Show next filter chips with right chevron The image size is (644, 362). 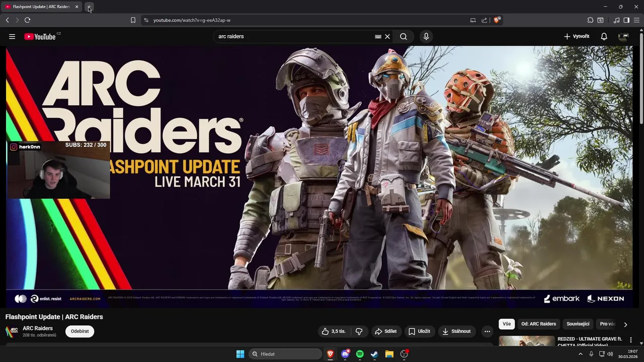pyautogui.click(x=625, y=324)
